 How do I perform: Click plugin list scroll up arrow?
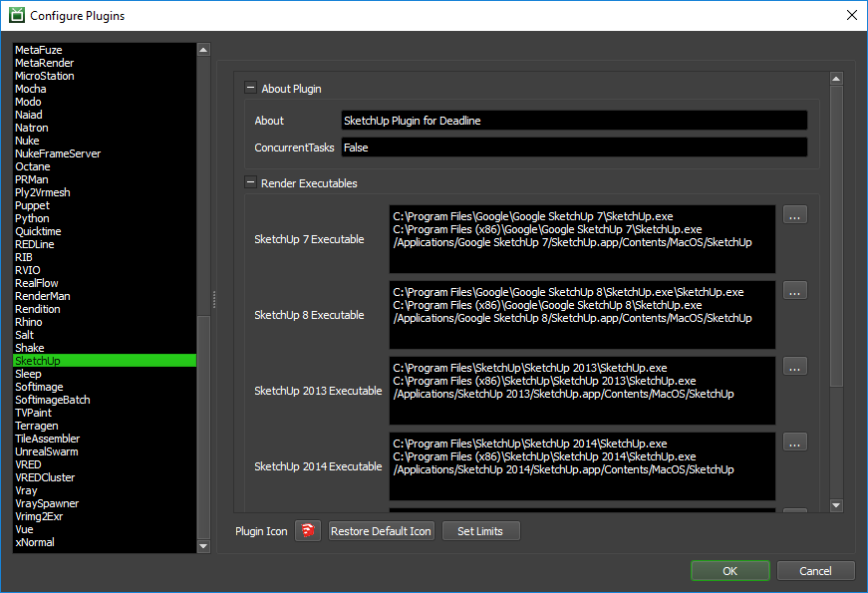[203, 50]
